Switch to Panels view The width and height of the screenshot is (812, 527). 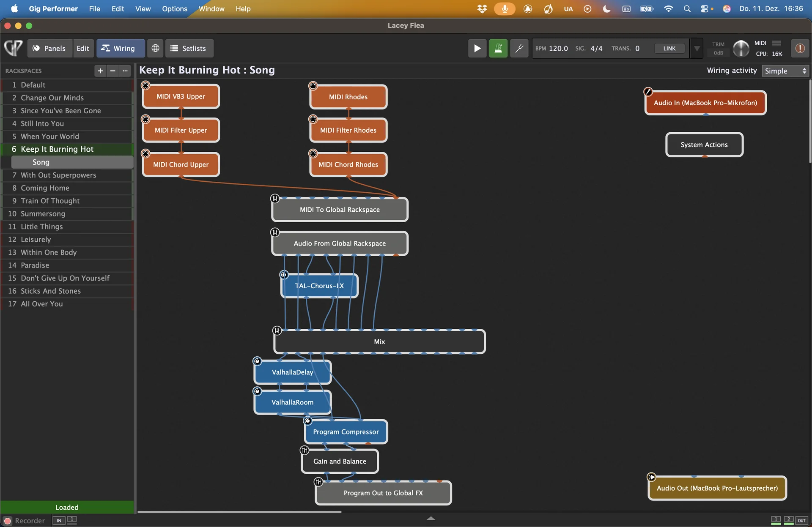click(x=49, y=48)
